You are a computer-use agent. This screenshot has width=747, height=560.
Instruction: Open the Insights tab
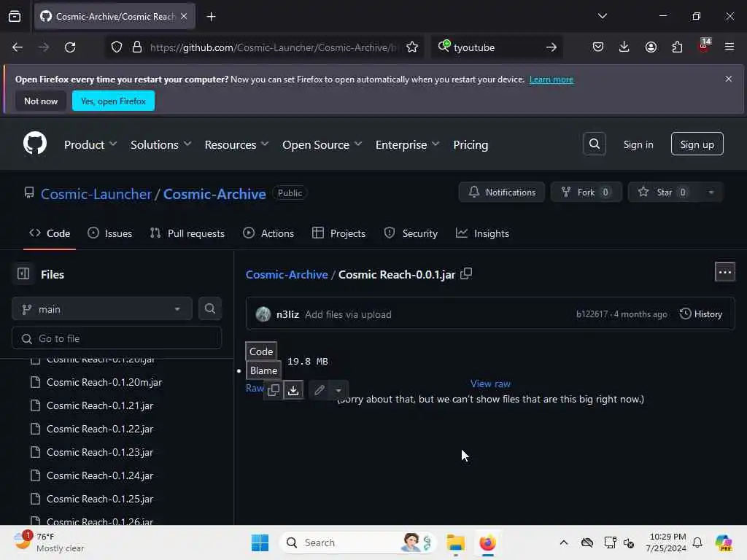pyautogui.click(x=482, y=233)
